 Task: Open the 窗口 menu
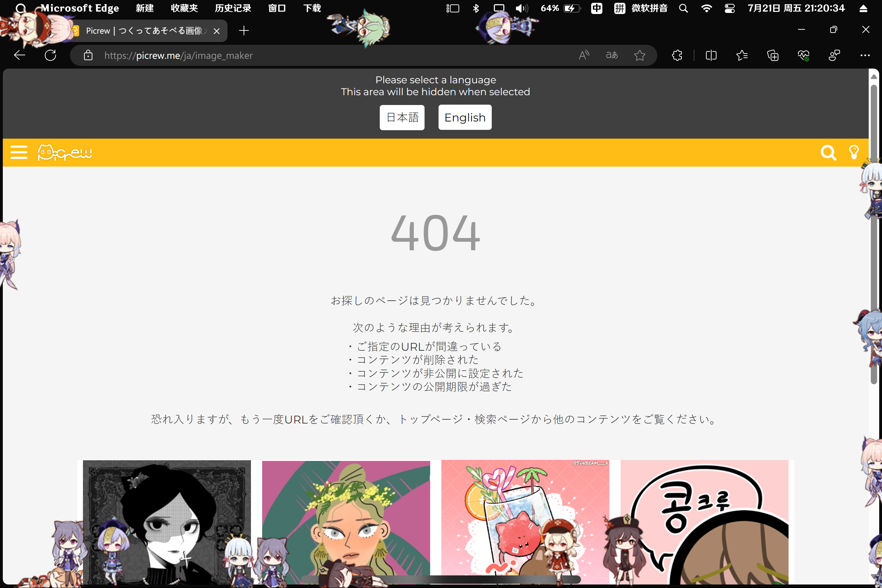[x=277, y=8]
